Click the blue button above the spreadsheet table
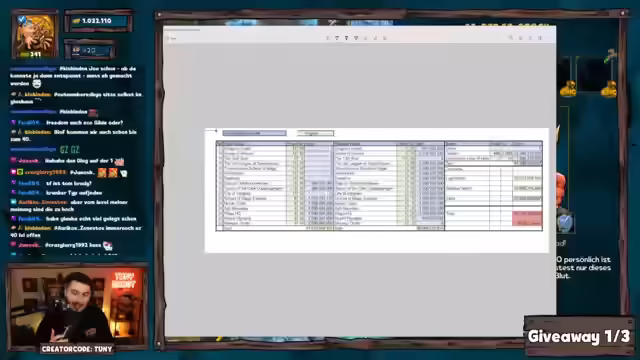The image size is (640, 360). [x=254, y=133]
